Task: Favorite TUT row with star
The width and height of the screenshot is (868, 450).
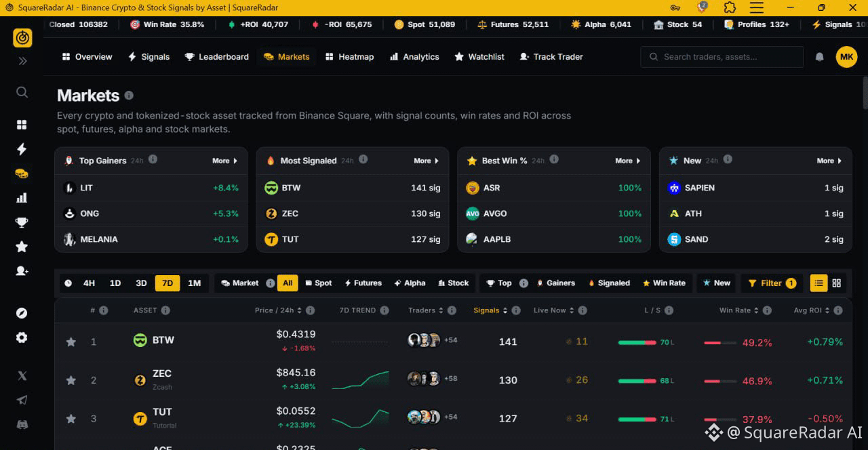Action: click(x=71, y=419)
